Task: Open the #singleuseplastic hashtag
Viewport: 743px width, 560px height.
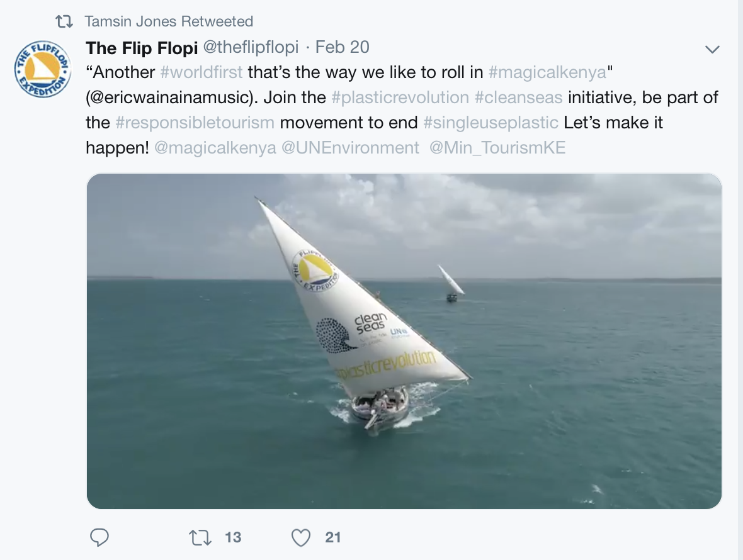Action: [491, 123]
